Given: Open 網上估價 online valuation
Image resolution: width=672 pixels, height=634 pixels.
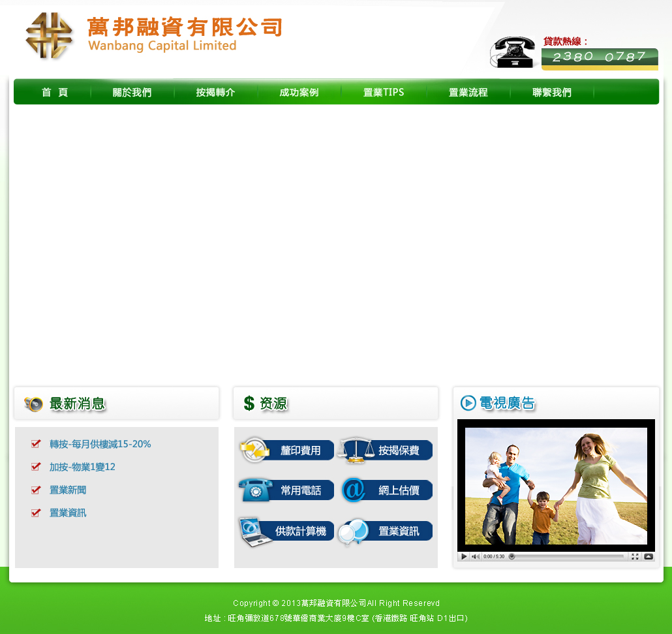Looking at the screenshot, I should (x=386, y=490).
